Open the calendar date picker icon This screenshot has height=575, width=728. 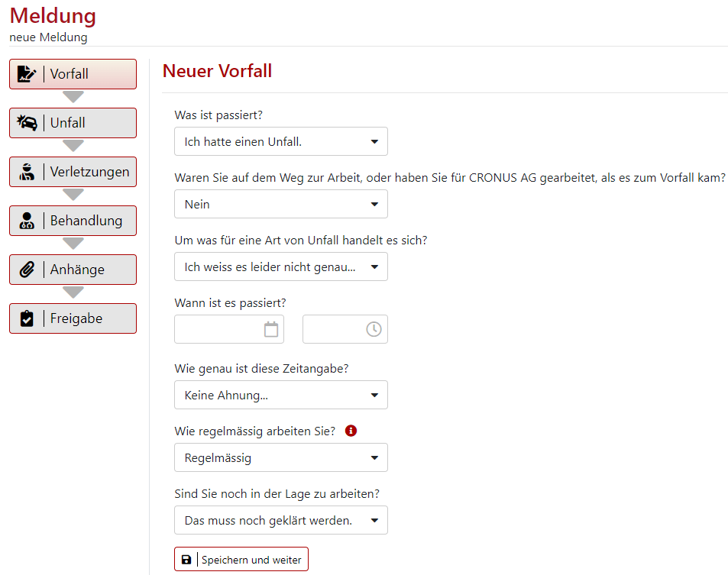[x=271, y=329]
